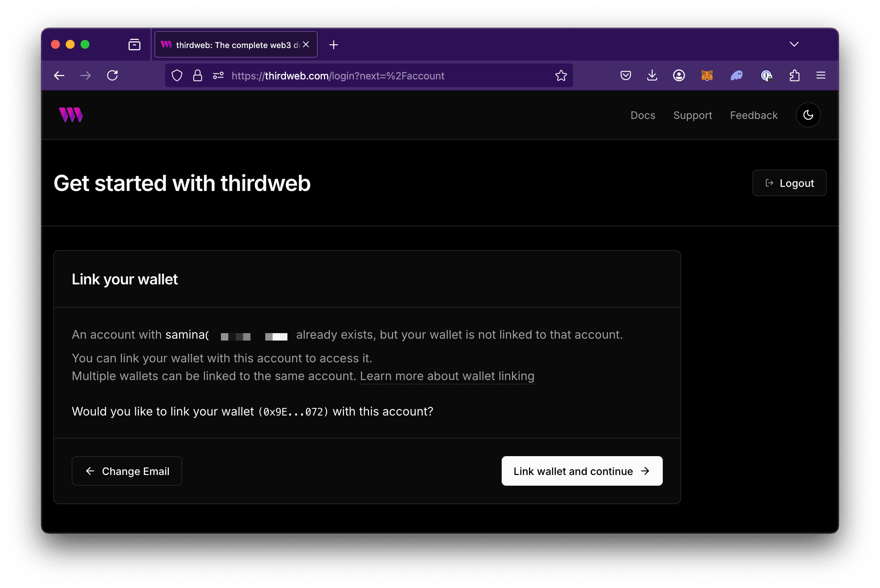The height and width of the screenshot is (588, 880).
Task: Open a new tab with plus
Action: tap(333, 45)
